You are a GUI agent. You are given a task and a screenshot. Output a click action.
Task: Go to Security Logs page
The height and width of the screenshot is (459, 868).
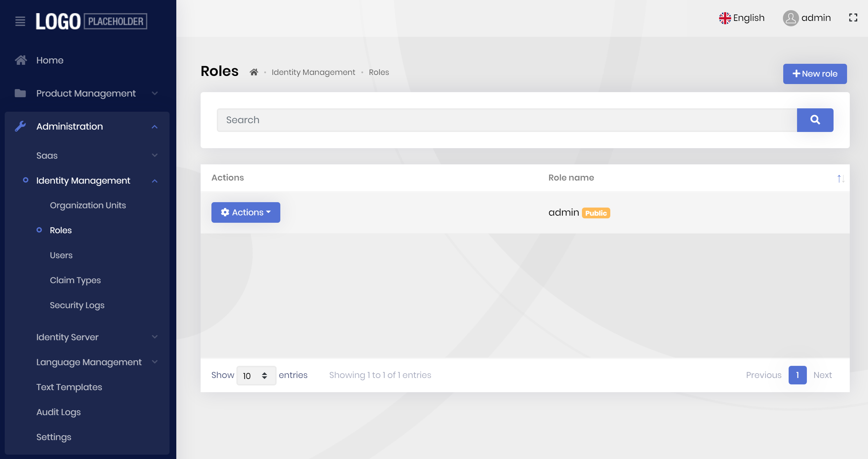pyautogui.click(x=77, y=305)
